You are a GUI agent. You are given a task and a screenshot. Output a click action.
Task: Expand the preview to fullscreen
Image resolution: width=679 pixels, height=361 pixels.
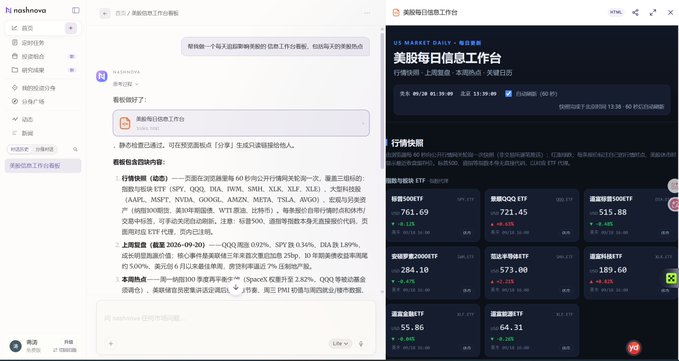coord(653,13)
